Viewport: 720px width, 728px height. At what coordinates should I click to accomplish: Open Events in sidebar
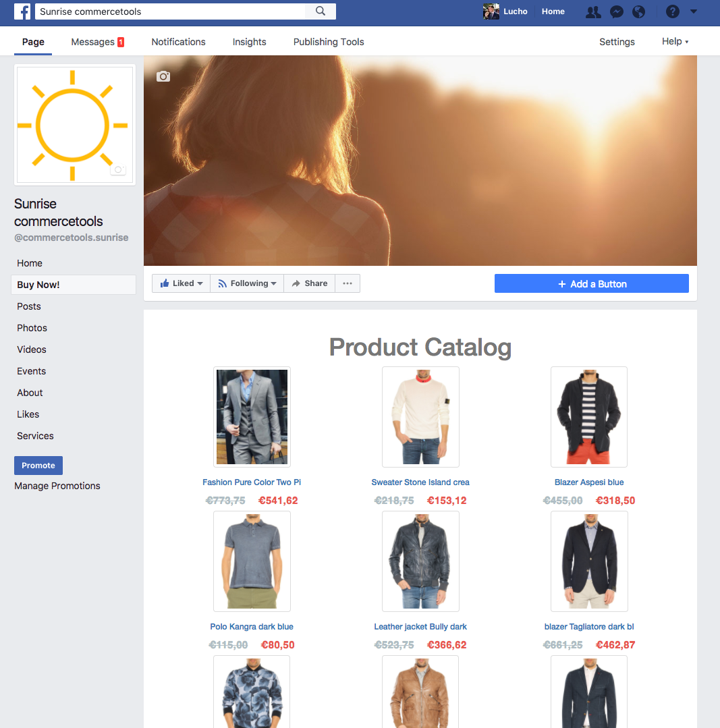pos(31,371)
